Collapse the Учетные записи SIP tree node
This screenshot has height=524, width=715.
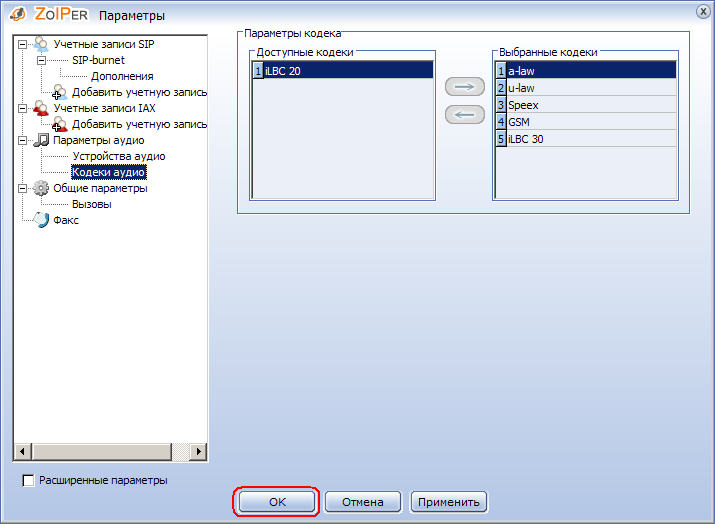click(22, 44)
